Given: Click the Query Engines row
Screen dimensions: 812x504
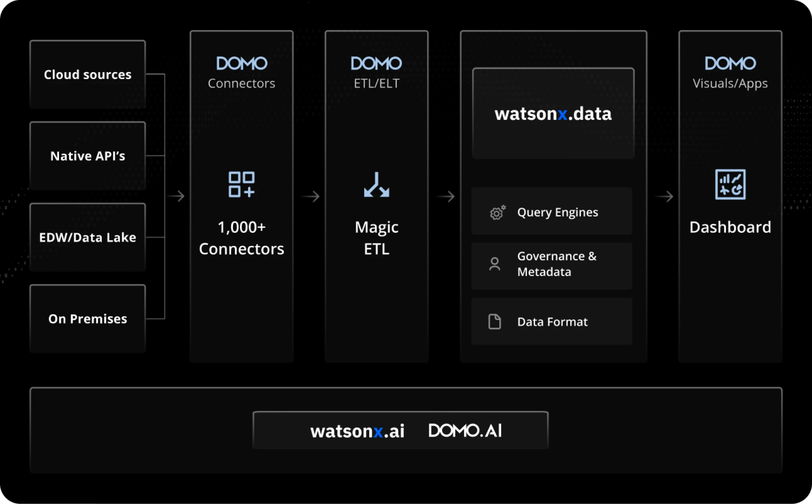Looking at the screenshot, I should [x=552, y=211].
